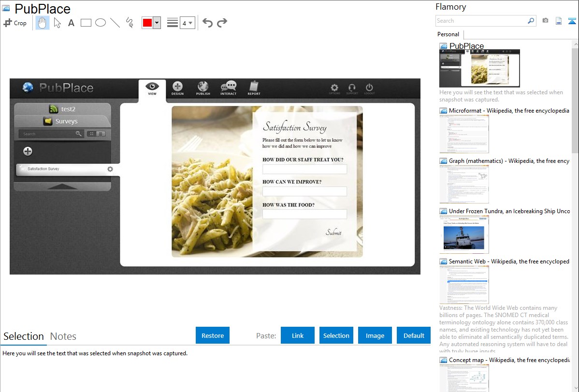Click the Submit link on the survey
This screenshot has height=392, width=579.
click(x=333, y=232)
